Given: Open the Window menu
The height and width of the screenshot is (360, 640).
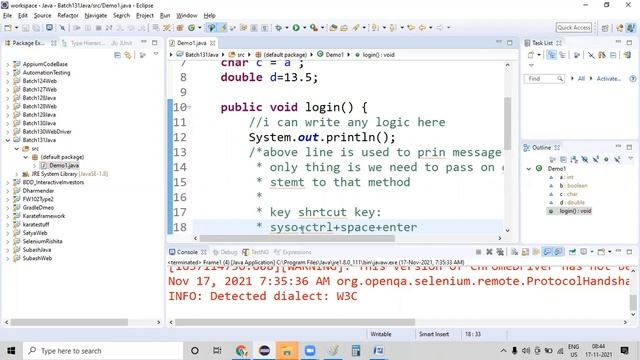Looking at the screenshot, I should (187, 16).
